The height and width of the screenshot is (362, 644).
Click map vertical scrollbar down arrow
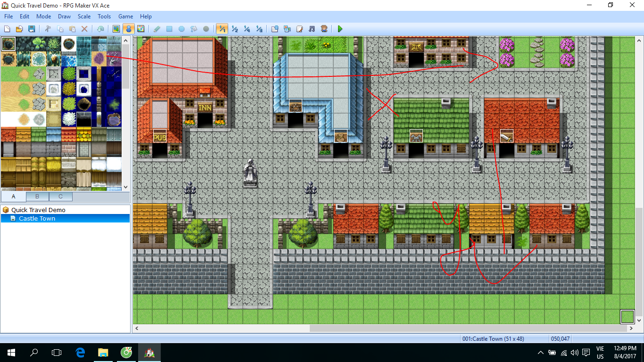point(640,320)
